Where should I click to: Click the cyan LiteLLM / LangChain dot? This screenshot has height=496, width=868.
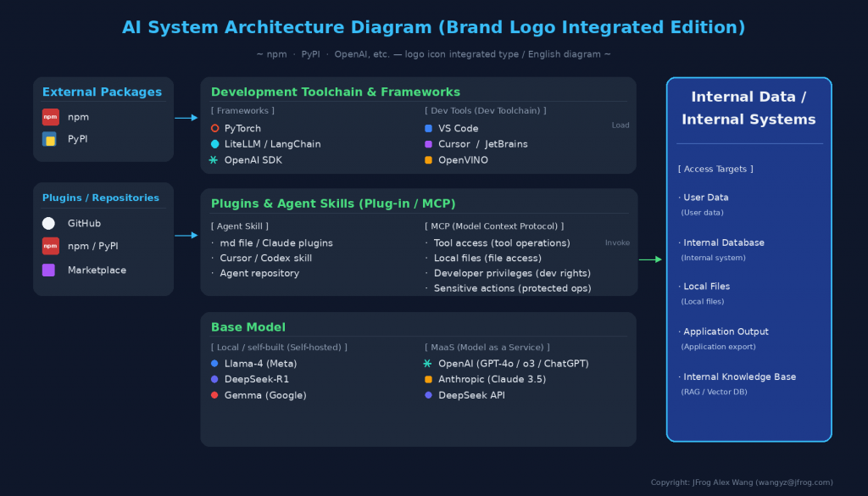214,144
